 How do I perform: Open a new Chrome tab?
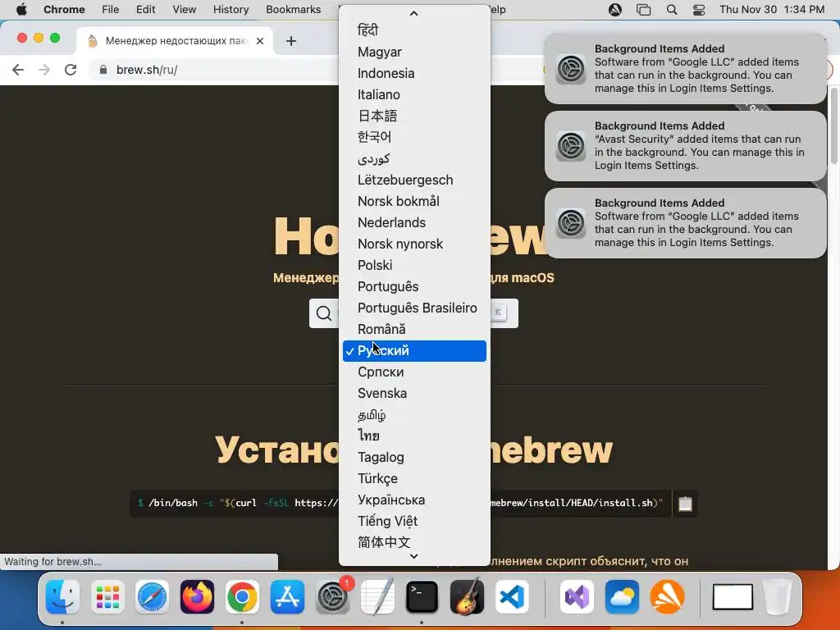pos(291,41)
